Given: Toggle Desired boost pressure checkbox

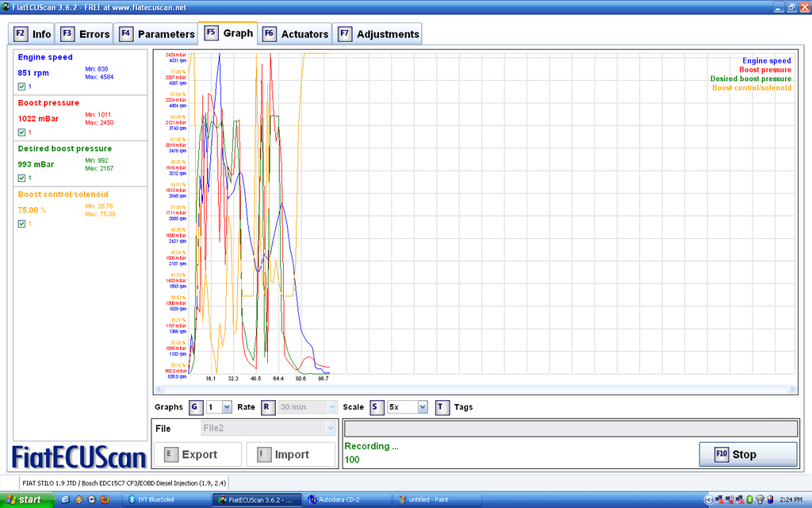Looking at the screenshot, I should tap(21, 178).
